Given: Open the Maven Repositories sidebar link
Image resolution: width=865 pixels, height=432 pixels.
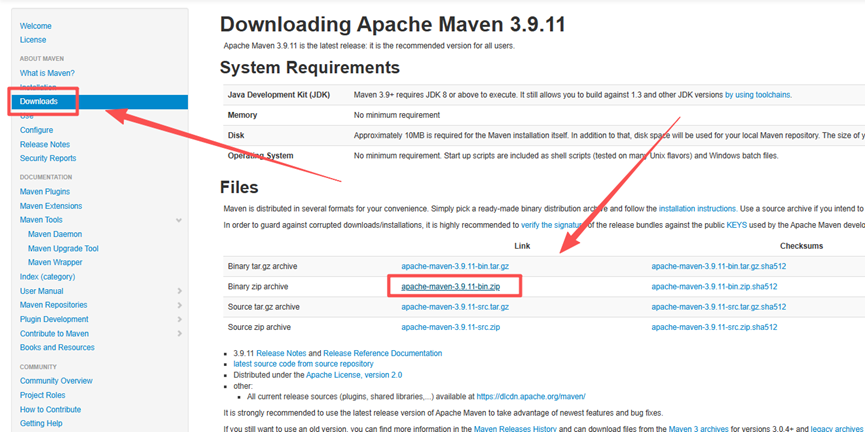Looking at the screenshot, I should click(54, 305).
